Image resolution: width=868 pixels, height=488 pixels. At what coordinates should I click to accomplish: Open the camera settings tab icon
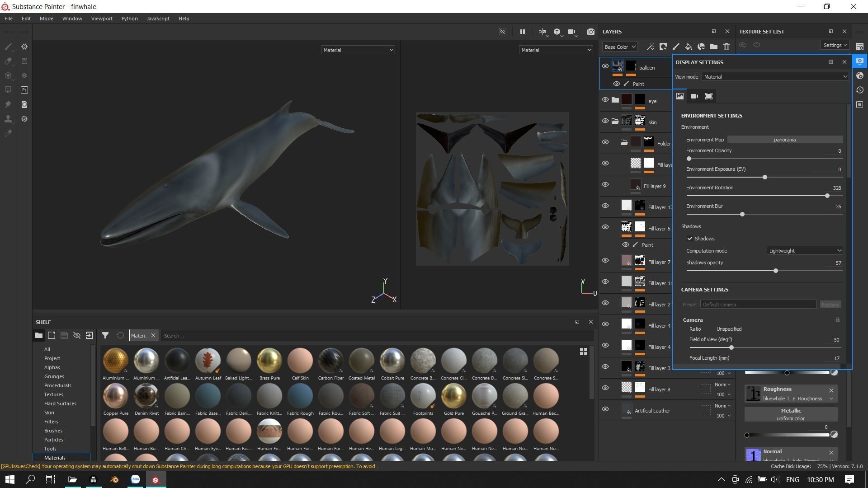point(694,96)
